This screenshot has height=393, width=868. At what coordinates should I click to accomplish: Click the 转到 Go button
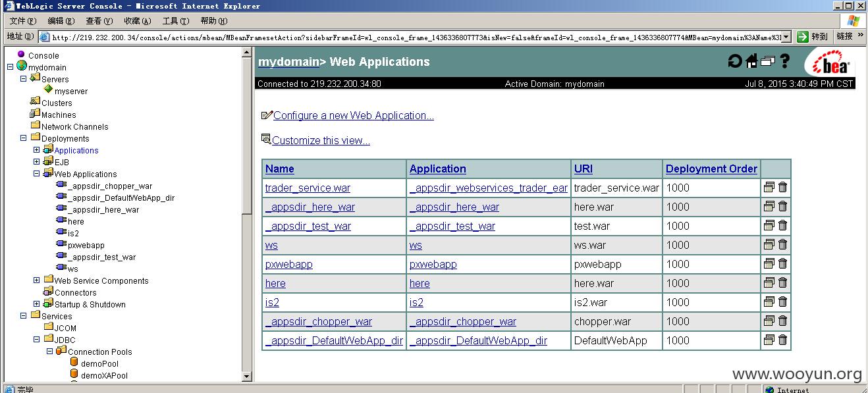(x=813, y=37)
